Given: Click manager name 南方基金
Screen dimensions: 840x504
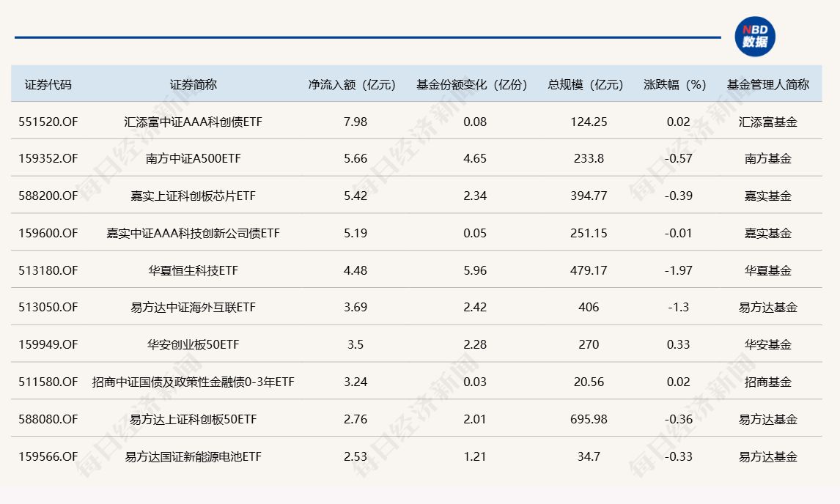Looking at the screenshot, I should coord(767,158).
